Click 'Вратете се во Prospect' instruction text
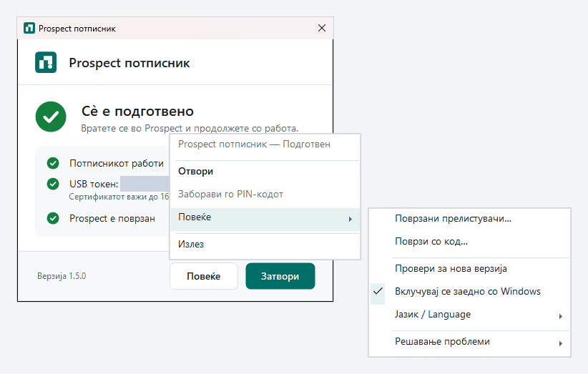Viewport: 588px width, 374px height. [x=190, y=129]
